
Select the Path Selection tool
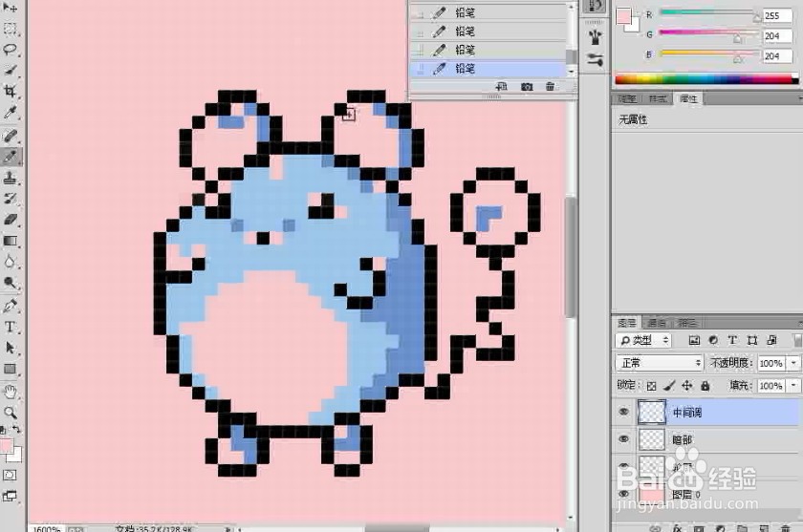coord(11,348)
